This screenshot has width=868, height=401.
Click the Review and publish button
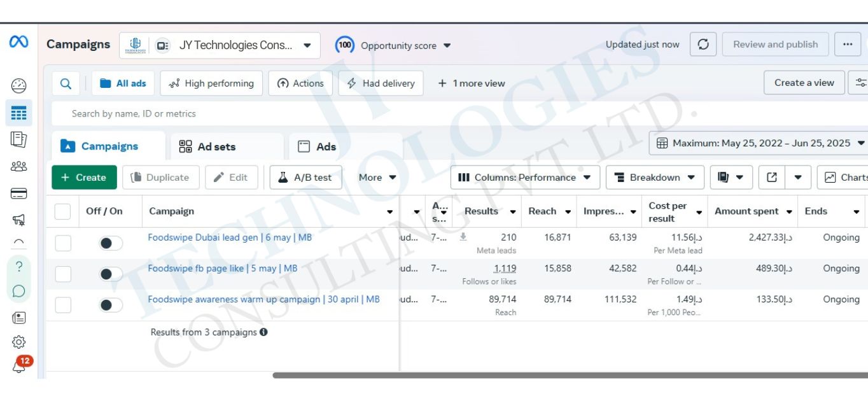[776, 45]
